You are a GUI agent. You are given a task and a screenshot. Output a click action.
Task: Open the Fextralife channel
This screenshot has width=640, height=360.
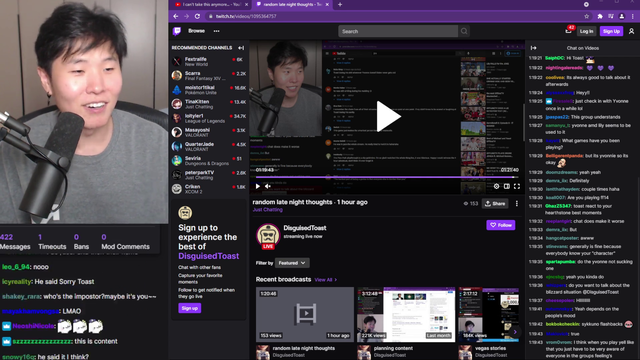click(x=209, y=62)
